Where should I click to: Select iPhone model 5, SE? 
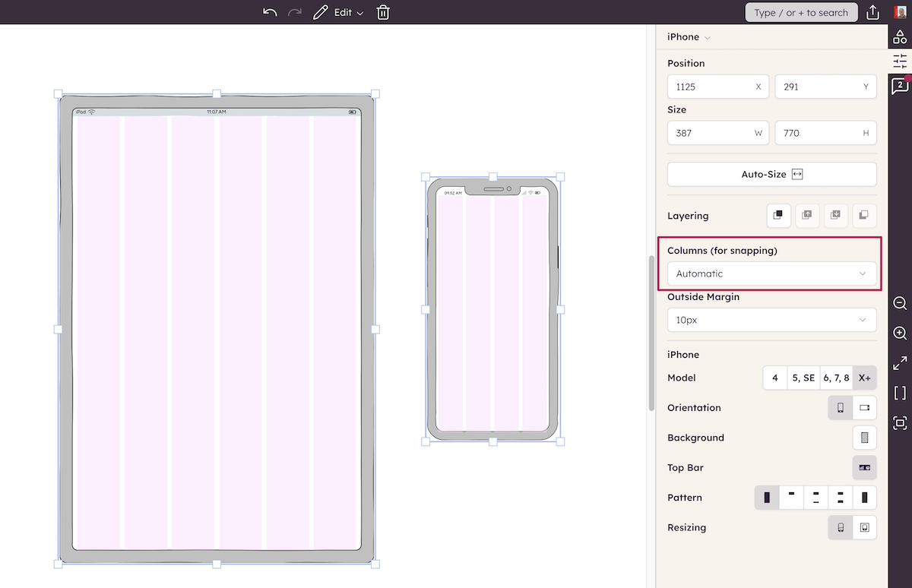point(803,378)
